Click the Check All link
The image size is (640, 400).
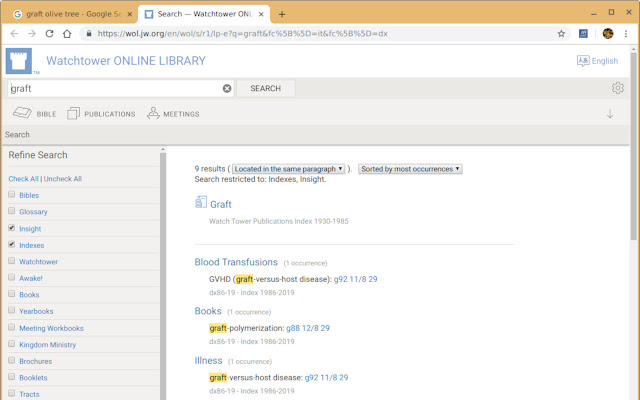[24, 179]
